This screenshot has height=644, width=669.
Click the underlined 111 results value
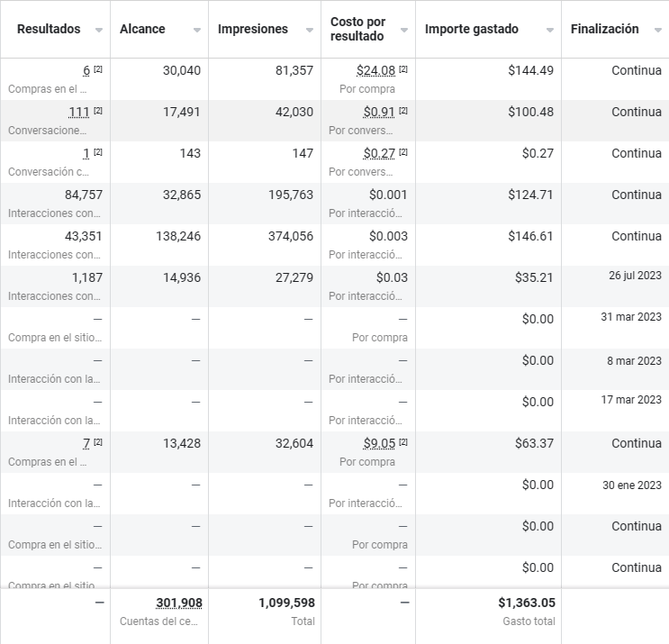(x=79, y=112)
